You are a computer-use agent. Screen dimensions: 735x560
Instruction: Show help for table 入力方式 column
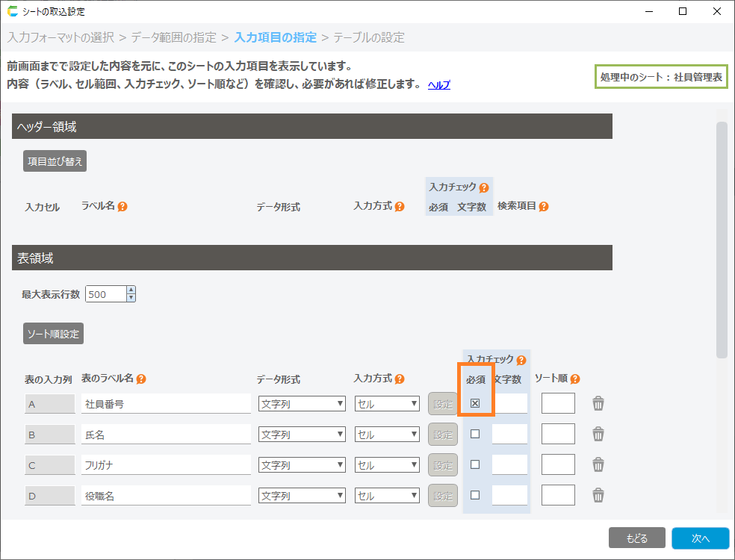[400, 379]
